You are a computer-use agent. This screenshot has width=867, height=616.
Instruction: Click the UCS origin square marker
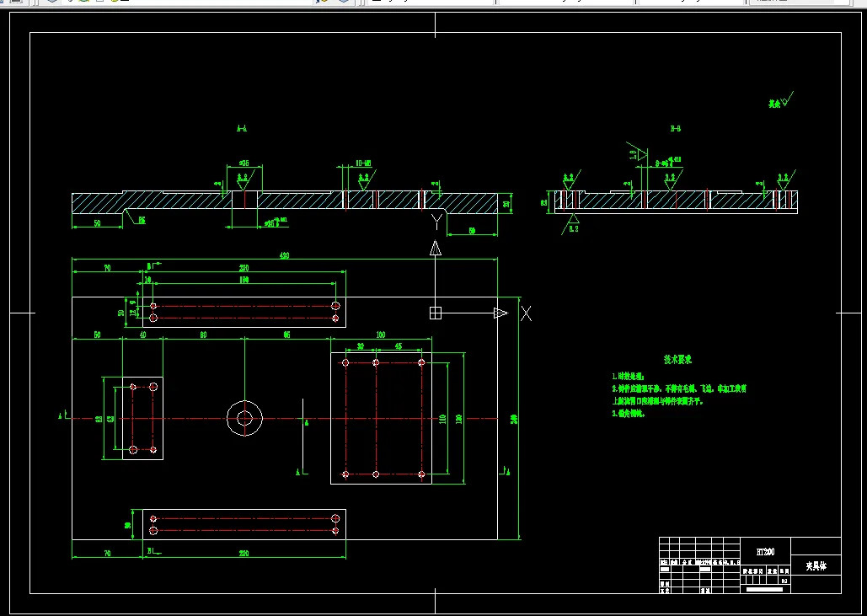(436, 313)
